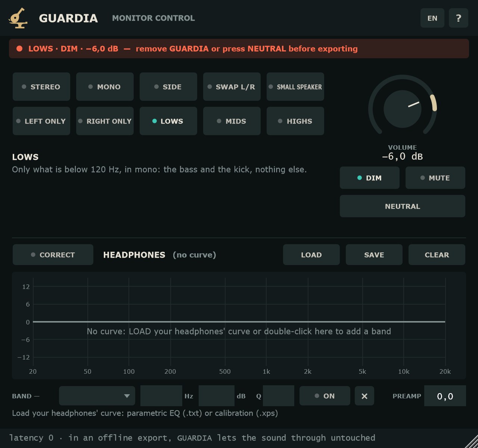Click the band Q value field
The image size is (478, 448).
279,396
